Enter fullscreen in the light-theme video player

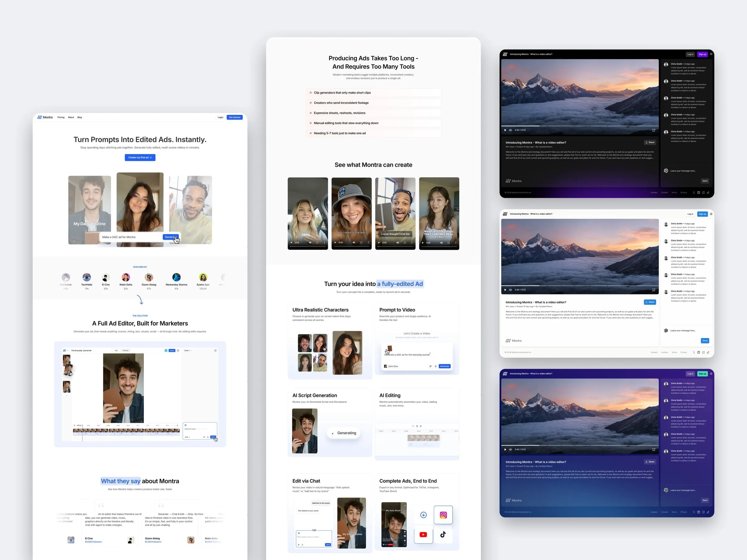(653, 290)
